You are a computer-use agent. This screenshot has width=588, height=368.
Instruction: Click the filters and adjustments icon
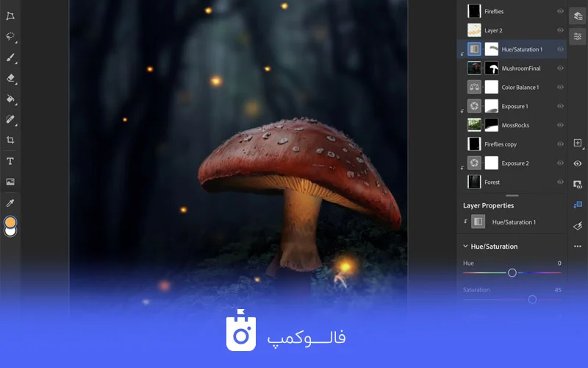pos(578,226)
